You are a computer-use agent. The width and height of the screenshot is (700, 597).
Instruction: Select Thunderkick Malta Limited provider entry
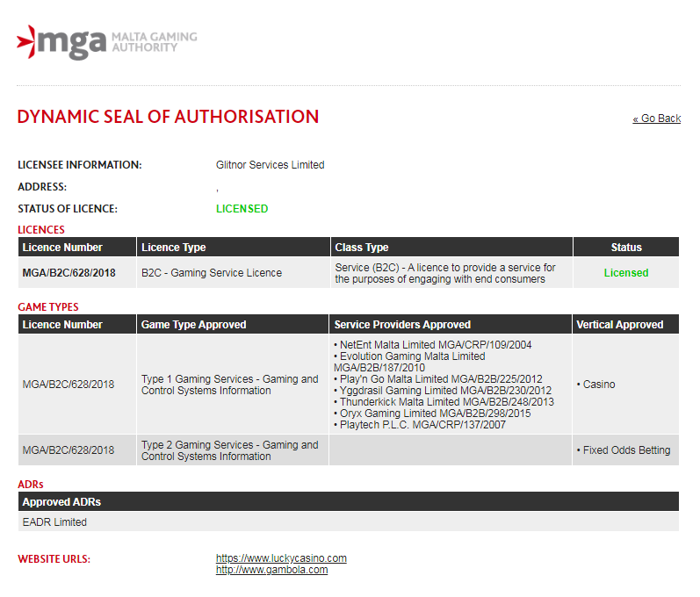[x=444, y=402]
